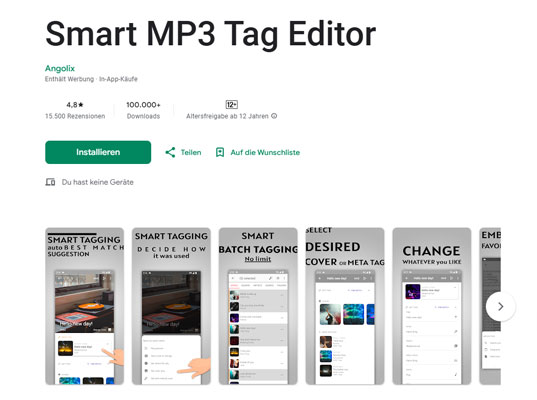
Task: Click the 4,8 star rating
Action: coord(75,105)
